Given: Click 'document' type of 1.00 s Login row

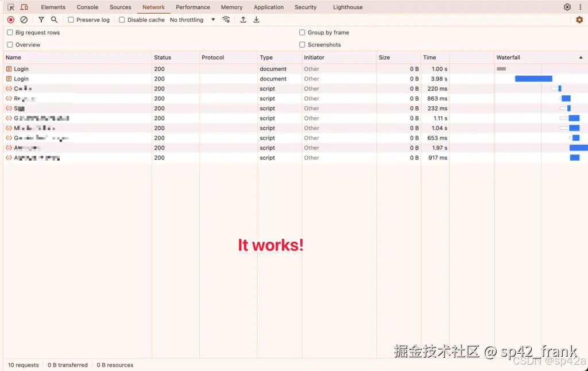Looking at the screenshot, I should pyautogui.click(x=273, y=69).
